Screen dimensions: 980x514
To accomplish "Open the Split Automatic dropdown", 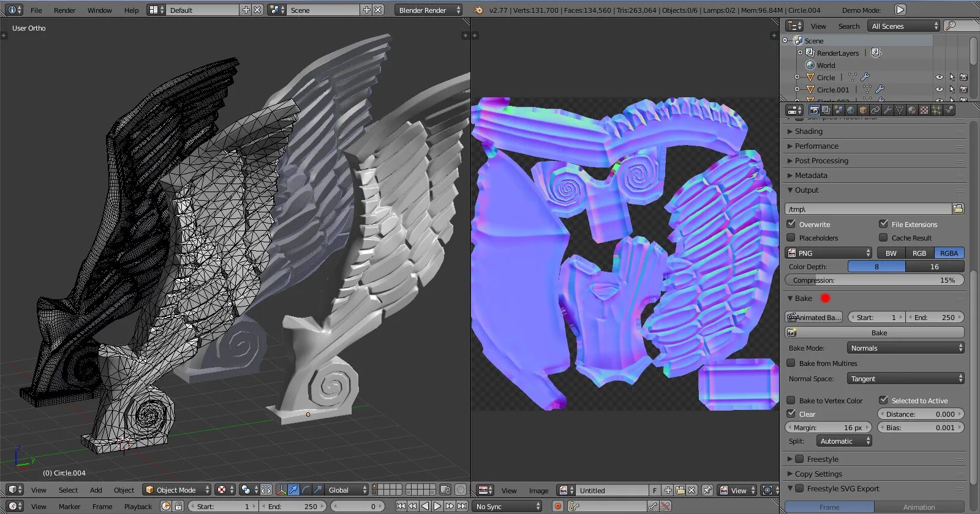I will point(844,441).
